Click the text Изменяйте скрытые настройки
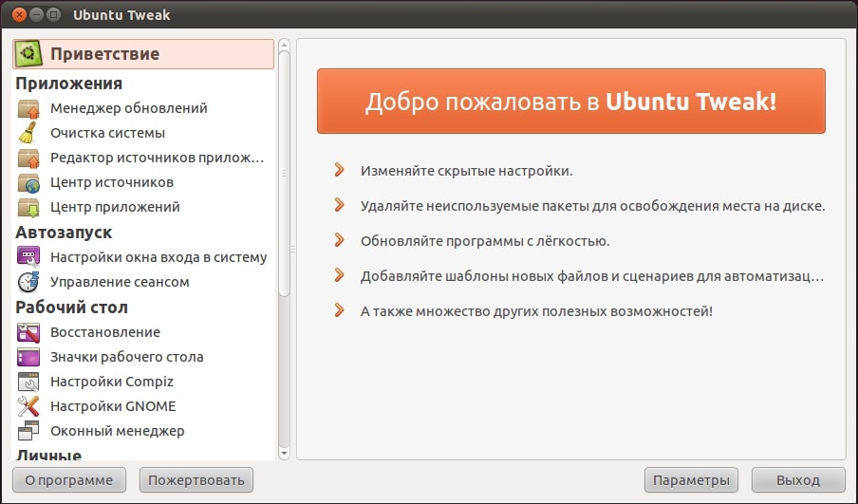The image size is (858, 504). [466, 171]
